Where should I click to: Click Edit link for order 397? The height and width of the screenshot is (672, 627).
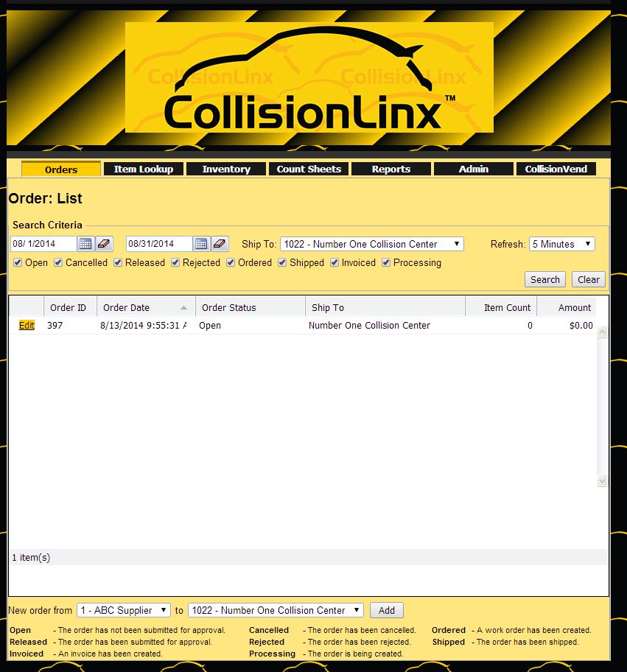point(27,325)
